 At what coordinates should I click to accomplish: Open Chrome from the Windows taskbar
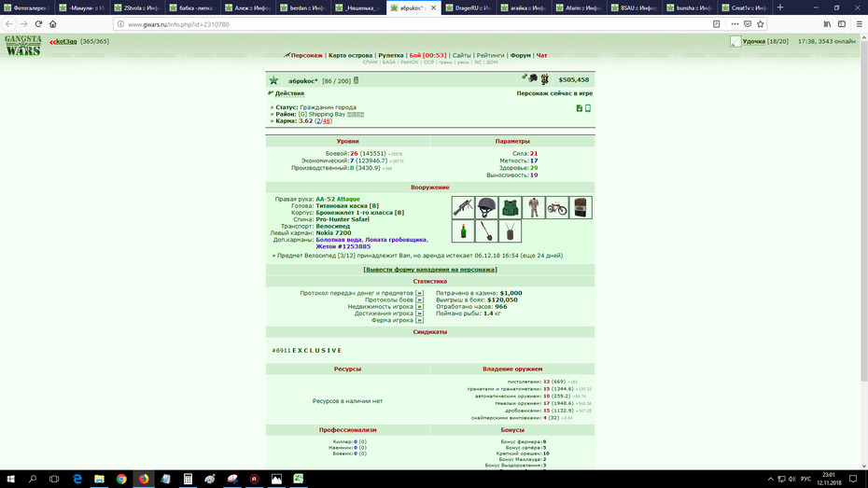point(121,480)
